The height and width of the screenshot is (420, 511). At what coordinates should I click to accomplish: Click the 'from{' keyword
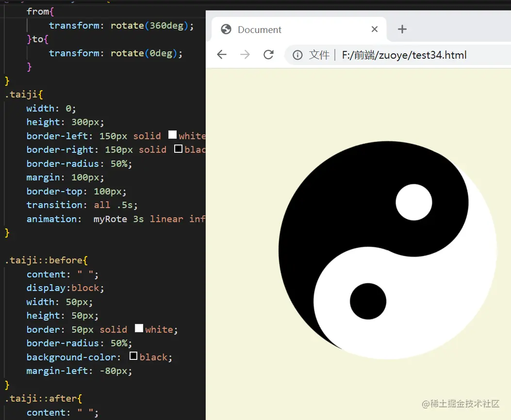point(40,12)
